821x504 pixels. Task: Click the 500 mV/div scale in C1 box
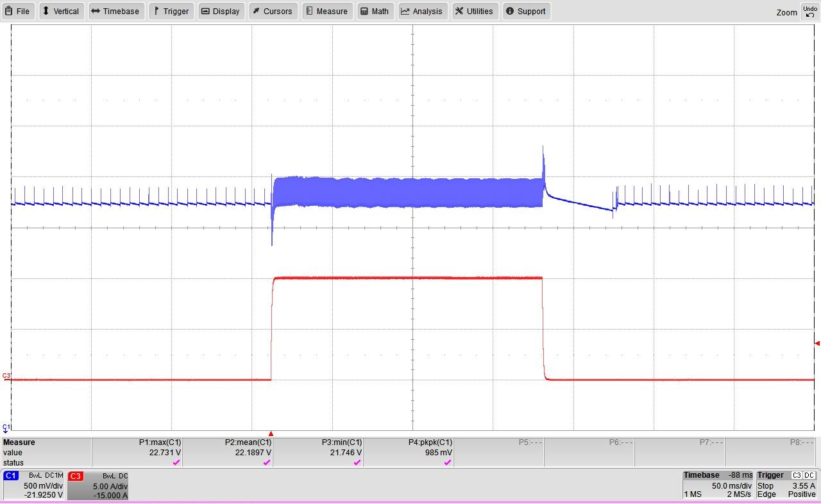(x=43, y=486)
